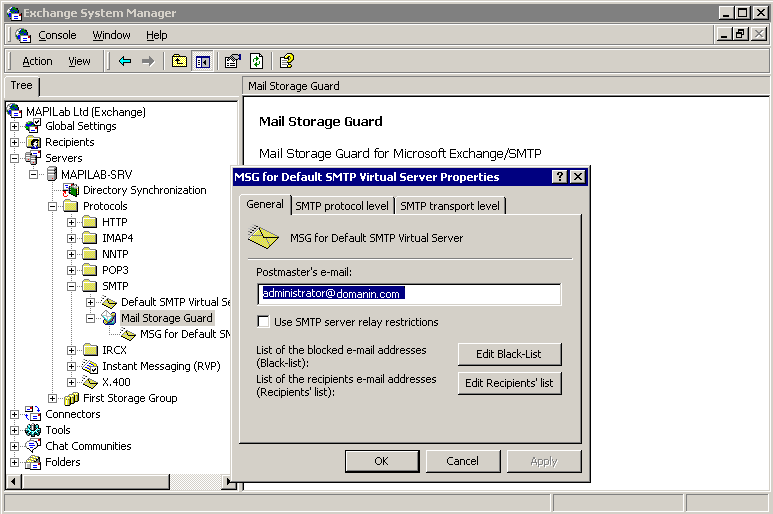The height and width of the screenshot is (514, 773).
Task: Click the OK button
Action: click(x=382, y=461)
